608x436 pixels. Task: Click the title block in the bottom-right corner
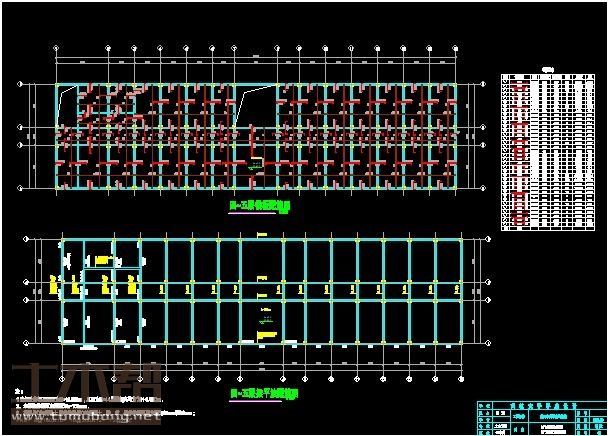(541, 416)
